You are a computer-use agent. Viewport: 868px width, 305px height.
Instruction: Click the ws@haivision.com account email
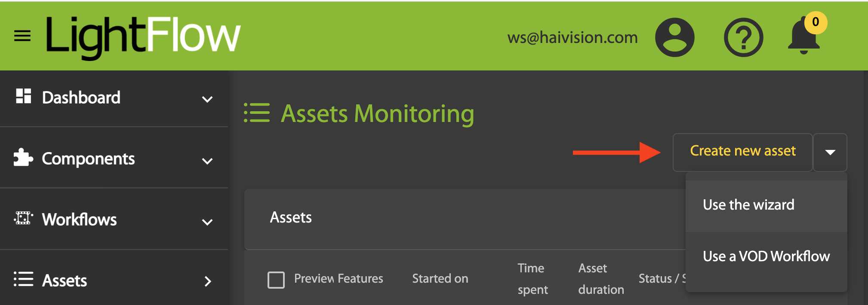point(573,38)
